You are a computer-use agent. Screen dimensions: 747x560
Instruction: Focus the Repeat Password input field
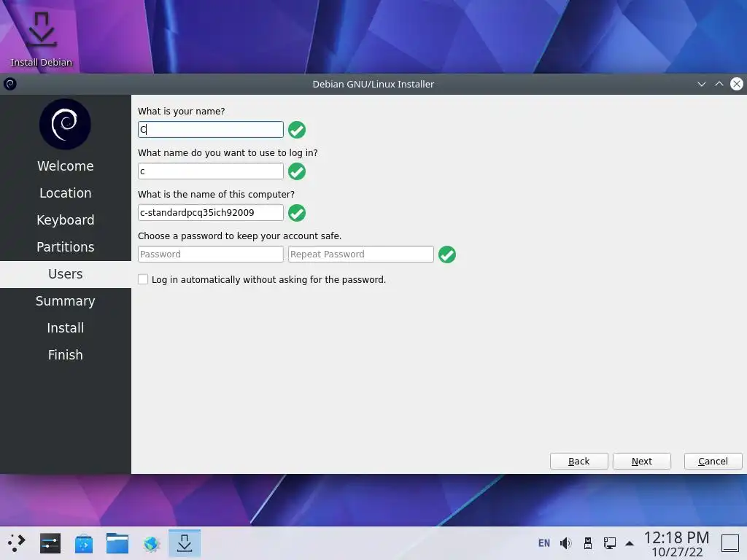tap(360, 254)
